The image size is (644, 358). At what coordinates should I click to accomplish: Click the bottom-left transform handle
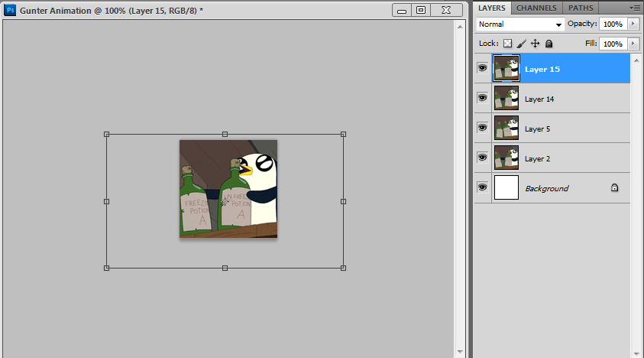coord(106,268)
